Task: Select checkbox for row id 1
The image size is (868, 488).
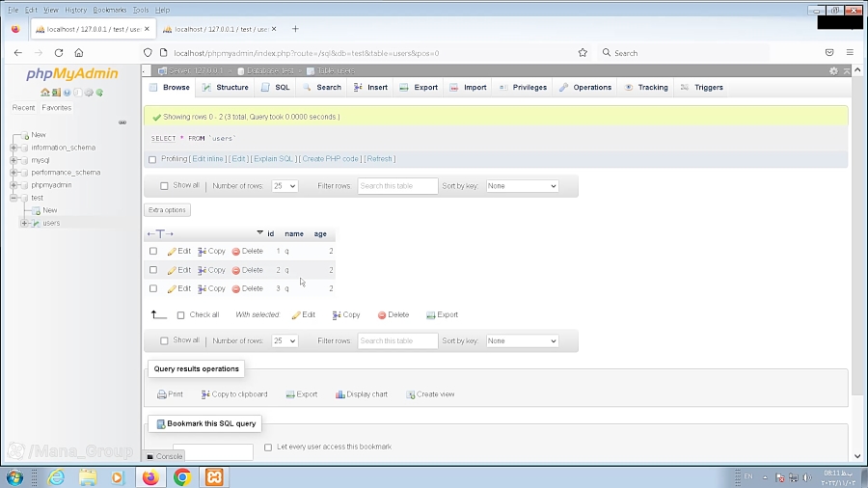Action: (153, 251)
